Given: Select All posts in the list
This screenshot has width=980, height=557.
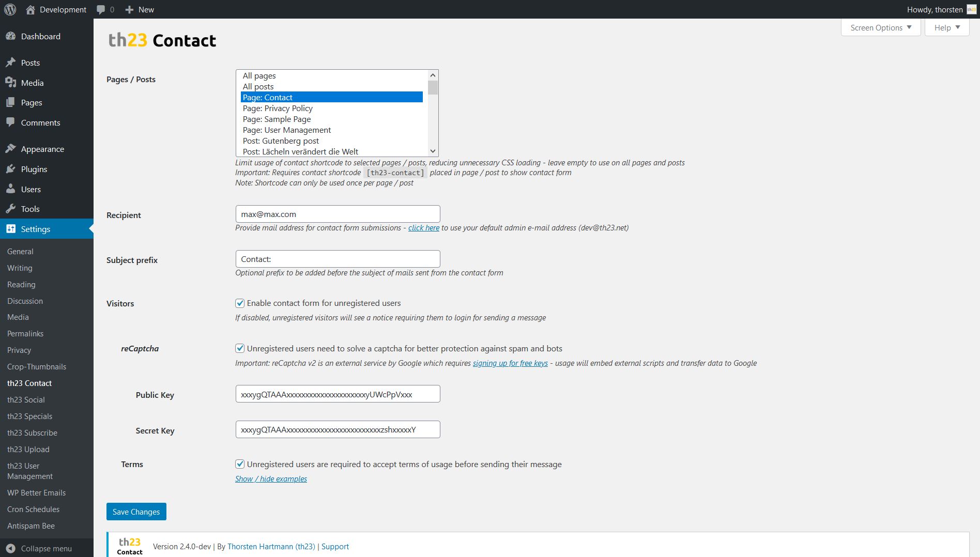Looking at the screenshot, I should pos(332,86).
